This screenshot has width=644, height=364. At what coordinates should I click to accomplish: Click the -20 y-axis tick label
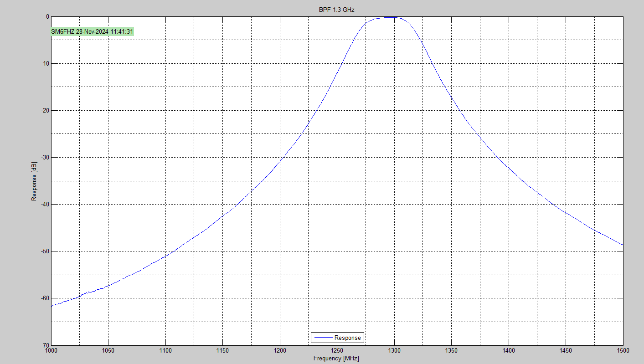click(x=45, y=111)
